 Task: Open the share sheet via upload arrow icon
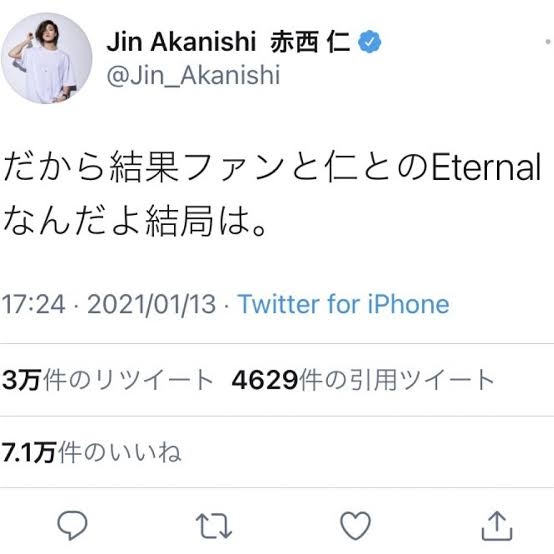(497, 525)
